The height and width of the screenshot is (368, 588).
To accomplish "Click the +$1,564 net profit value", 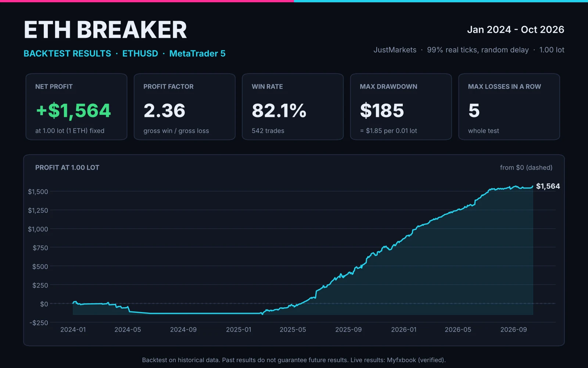I will coord(73,110).
